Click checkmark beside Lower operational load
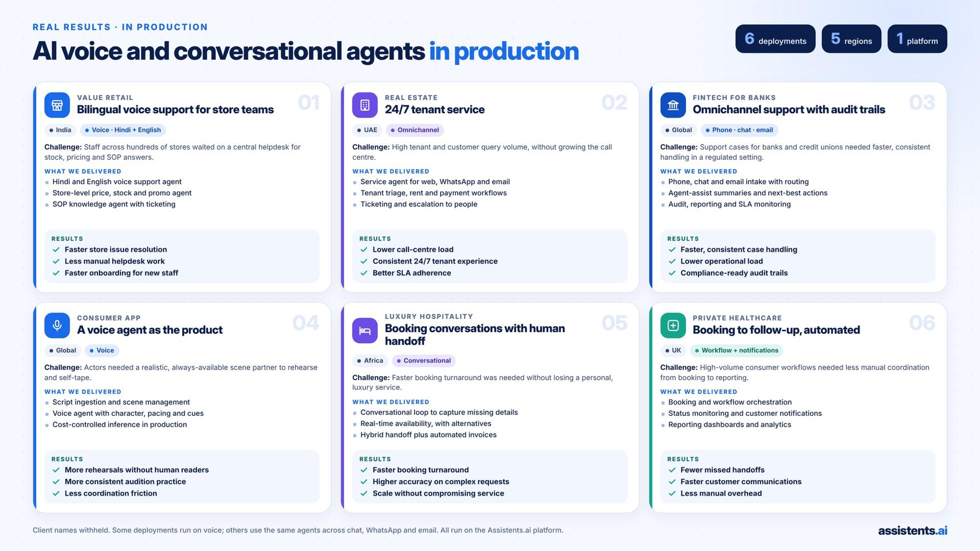 pyautogui.click(x=672, y=261)
